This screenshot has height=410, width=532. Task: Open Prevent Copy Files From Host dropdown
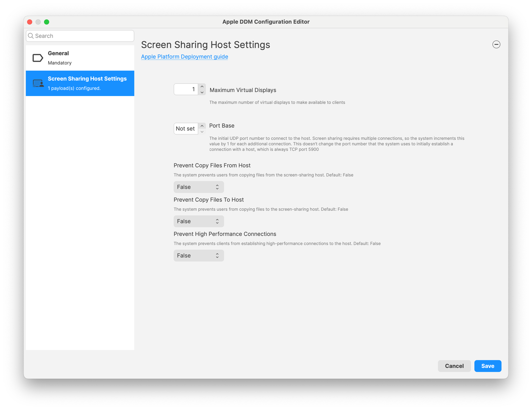(199, 187)
